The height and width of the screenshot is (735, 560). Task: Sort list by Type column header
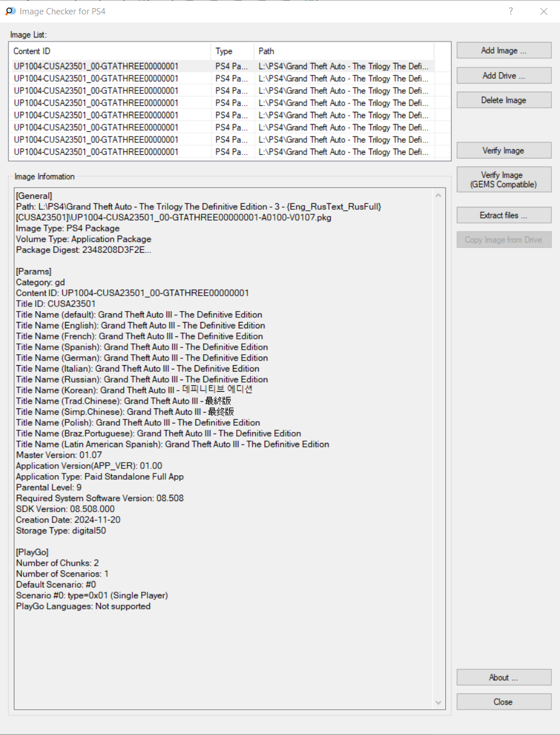pos(232,51)
